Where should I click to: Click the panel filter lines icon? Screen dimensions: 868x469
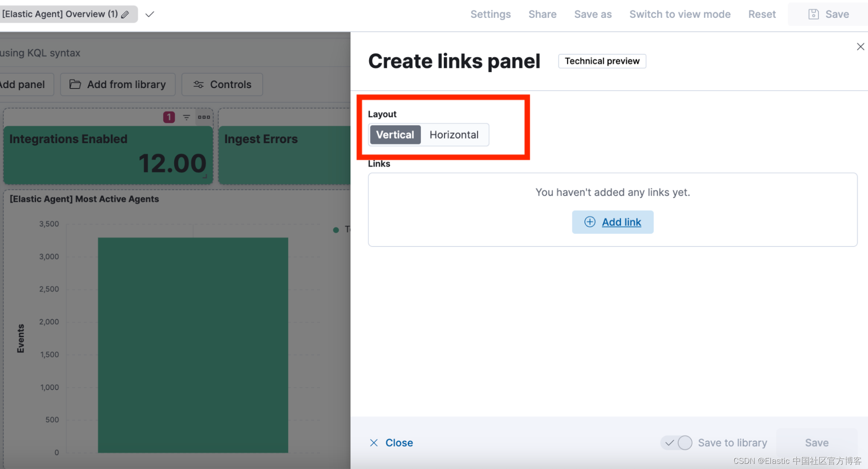point(187,117)
